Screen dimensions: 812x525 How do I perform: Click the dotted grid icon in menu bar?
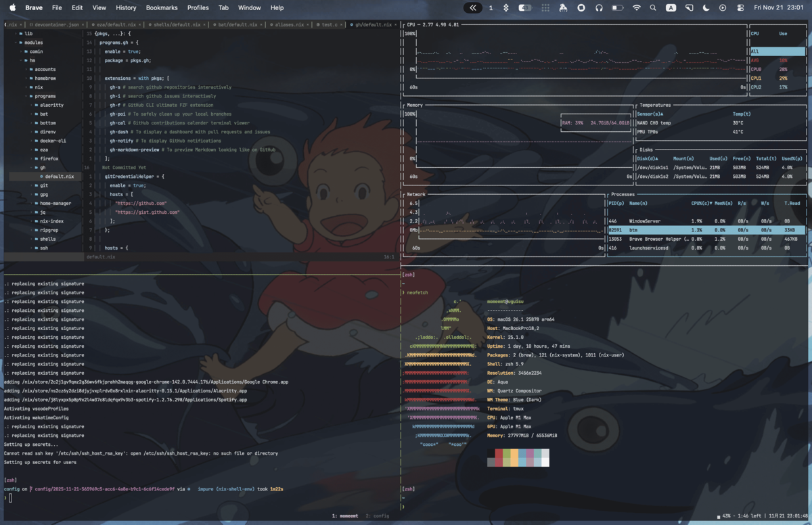[545, 7]
